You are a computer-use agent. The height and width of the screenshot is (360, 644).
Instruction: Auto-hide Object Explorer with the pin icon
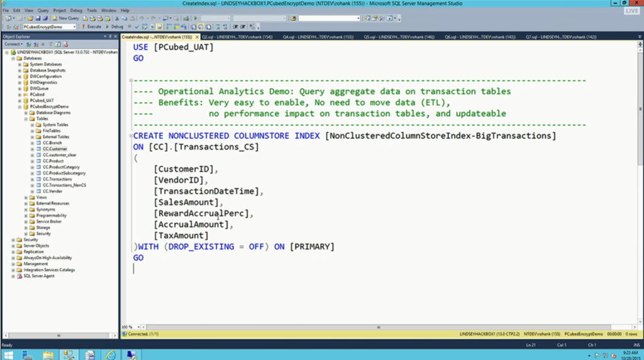pyautogui.click(x=110, y=36)
